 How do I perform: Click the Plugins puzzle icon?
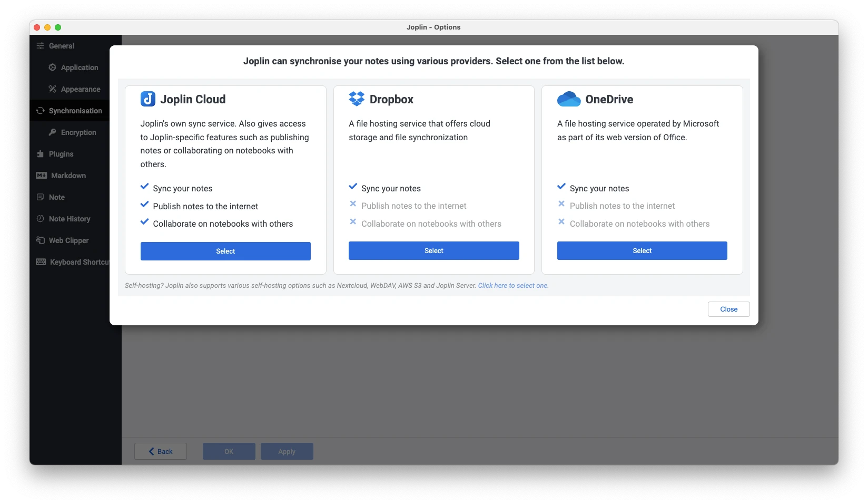point(41,154)
